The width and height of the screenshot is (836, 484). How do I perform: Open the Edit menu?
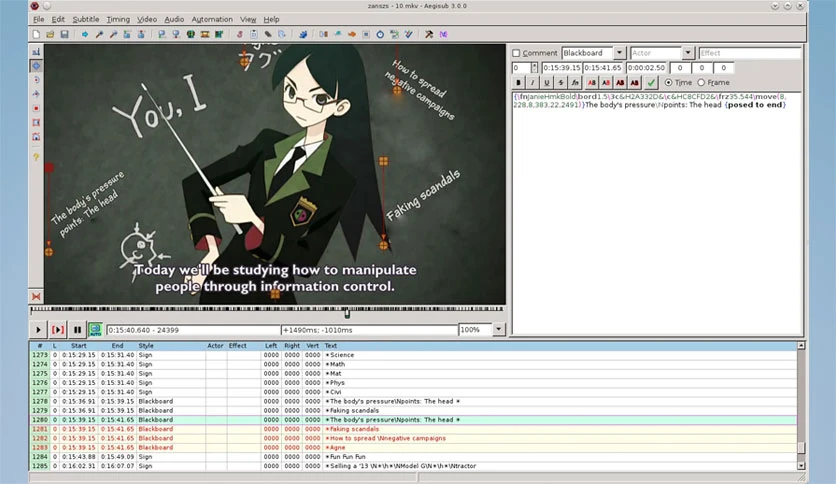click(x=58, y=19)
